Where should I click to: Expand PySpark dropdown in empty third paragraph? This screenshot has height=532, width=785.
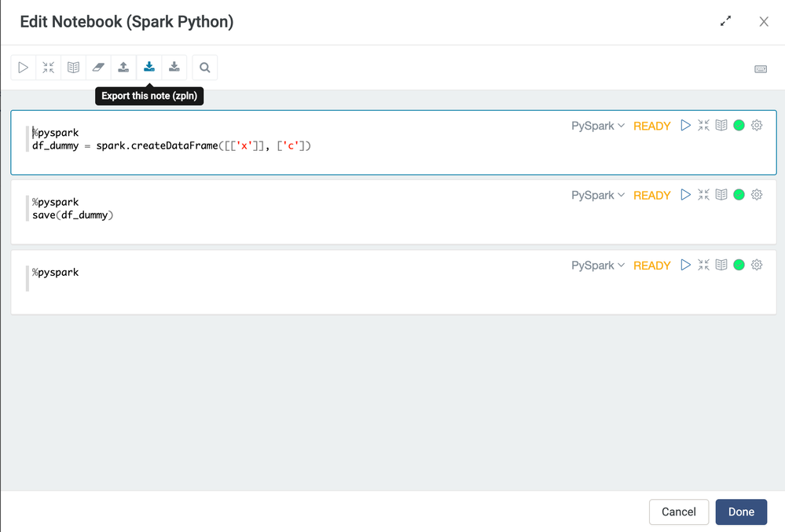[598, 266]
